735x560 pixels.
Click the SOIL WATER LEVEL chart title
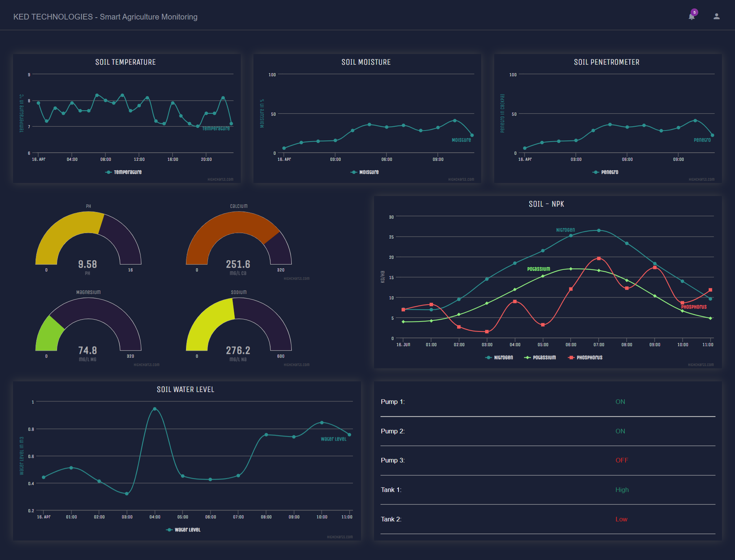(x=185, y=389)
